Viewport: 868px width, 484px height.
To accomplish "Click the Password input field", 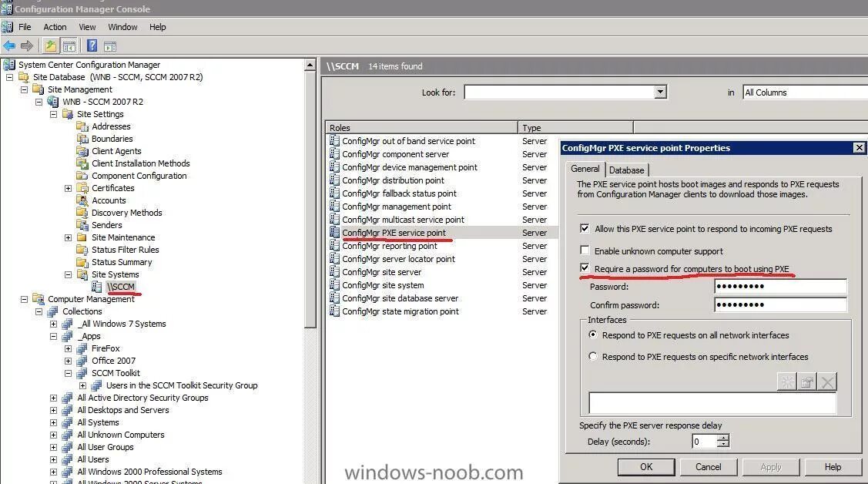I will click(780, 286).
